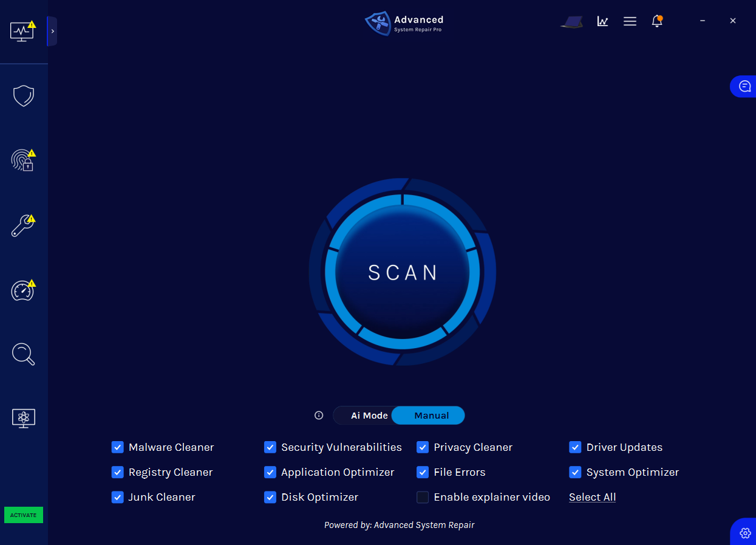Click the green ACTIVATE button
Image resolution: width=756 pixels, height=545 pixels.
[x=24, y=515]
